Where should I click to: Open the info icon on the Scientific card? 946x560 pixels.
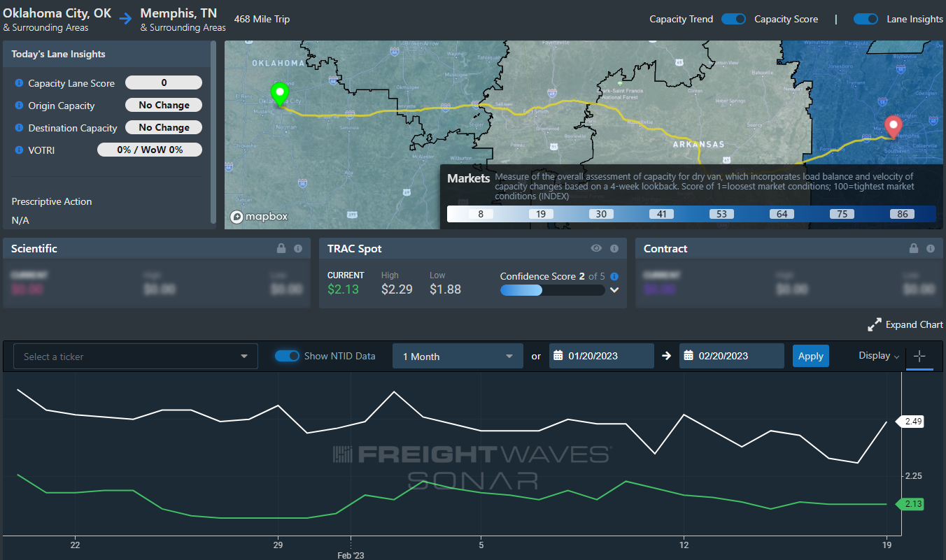298,248
